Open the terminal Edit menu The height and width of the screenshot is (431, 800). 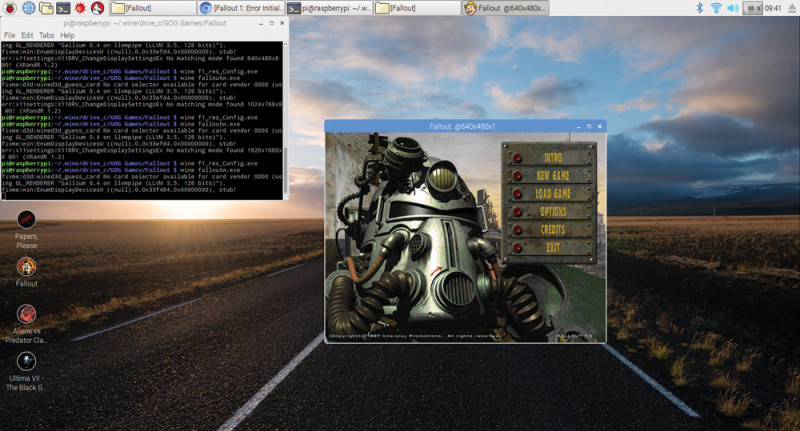click(27, 35)
